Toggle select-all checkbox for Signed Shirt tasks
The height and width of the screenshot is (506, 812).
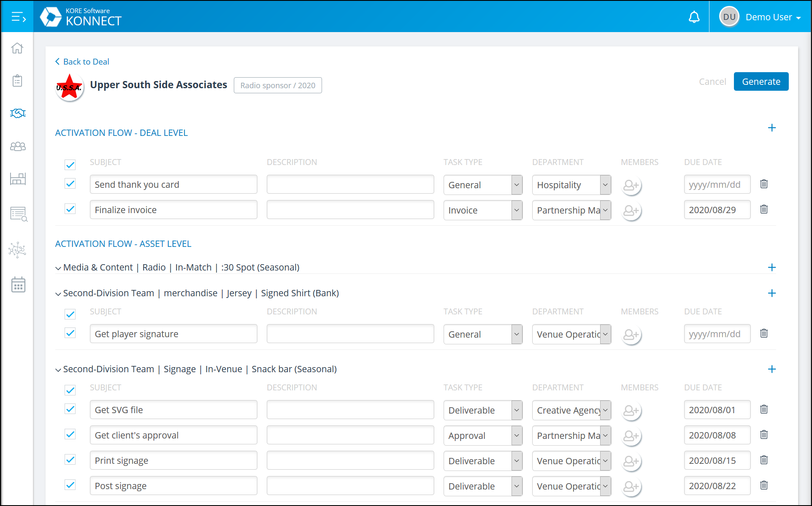click(x=70, y=314)
